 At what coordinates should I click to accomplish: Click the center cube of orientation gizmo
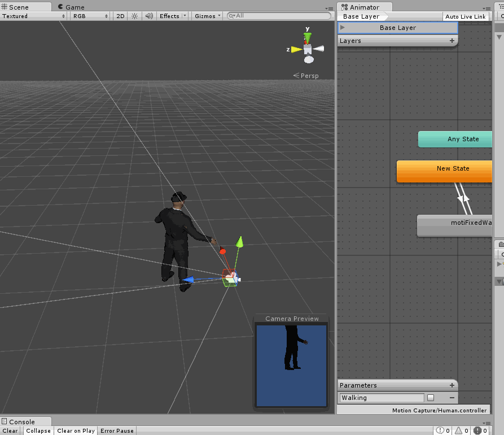click(308, 49)
